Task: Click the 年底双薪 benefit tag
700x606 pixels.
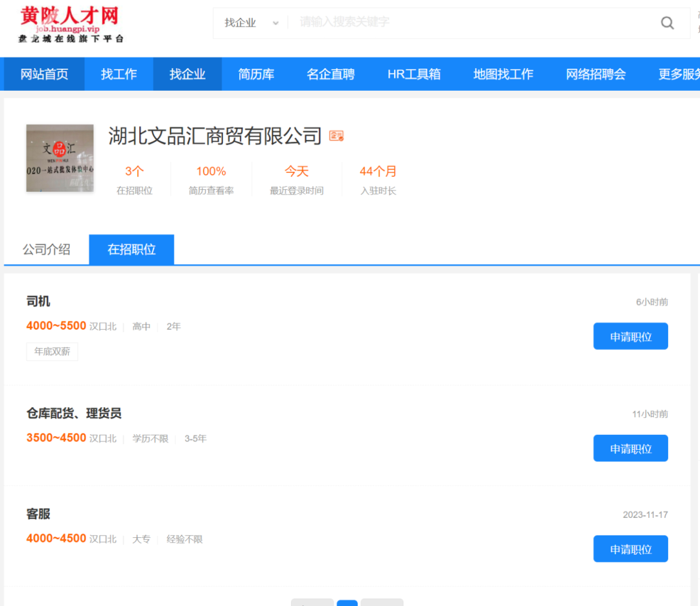Action: click(x=52, y=351)
